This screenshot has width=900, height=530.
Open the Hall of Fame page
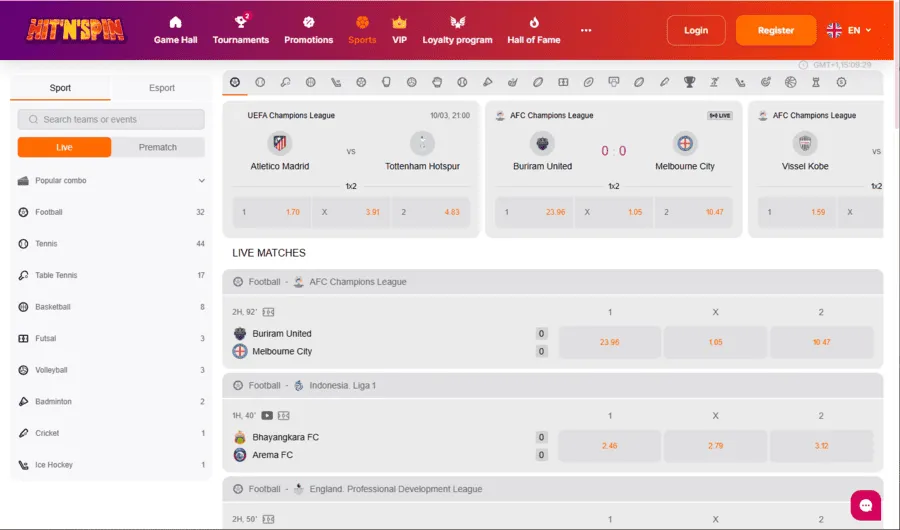(534, 30)
